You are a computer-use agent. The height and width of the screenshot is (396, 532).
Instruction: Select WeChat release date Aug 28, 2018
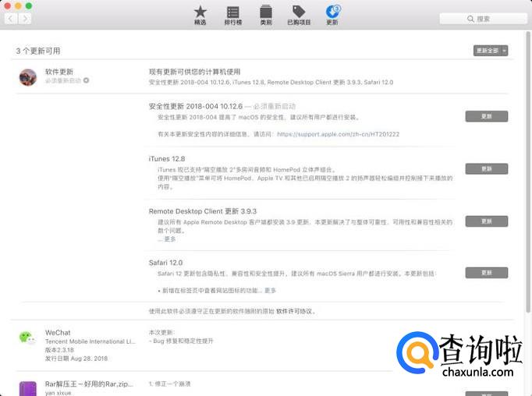(x=76, y=359)
